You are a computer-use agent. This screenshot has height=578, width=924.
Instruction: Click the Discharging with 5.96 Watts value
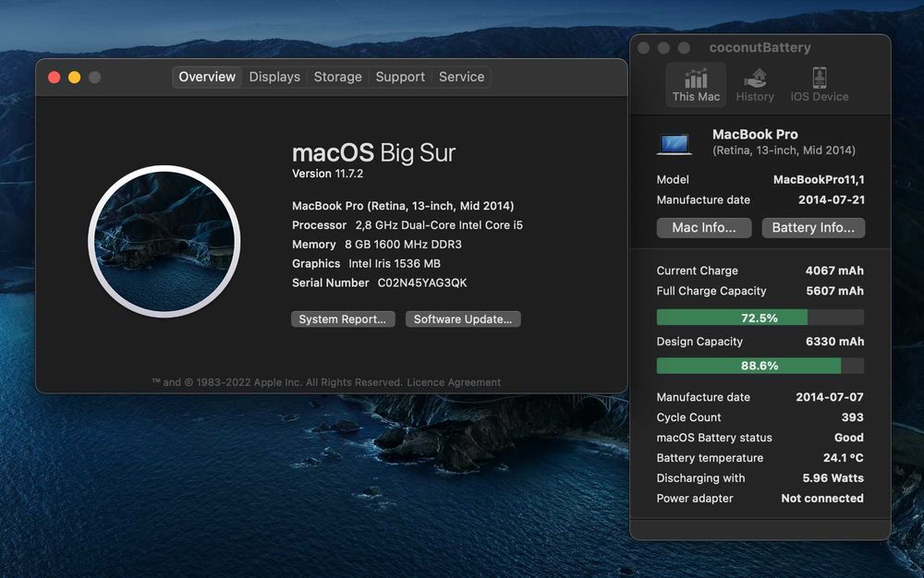click(x=833, y=478)
